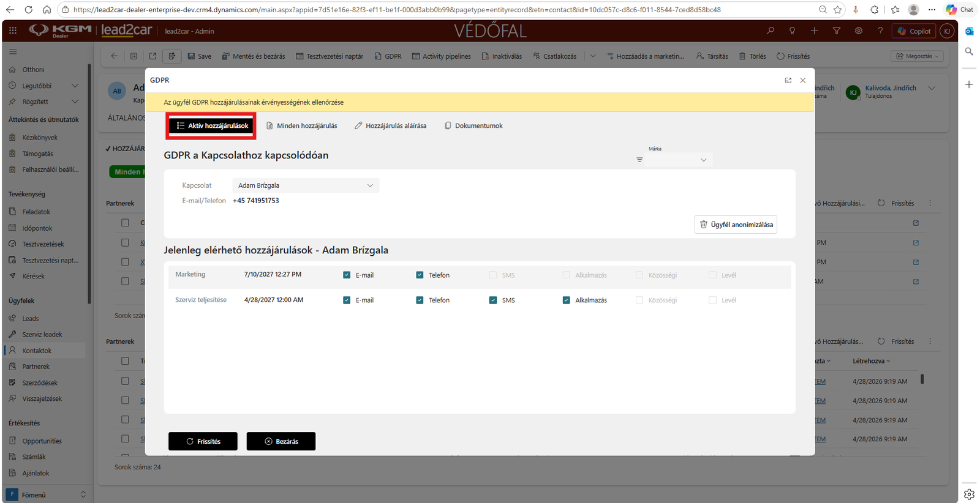
Task: Click the browser reload icon
Action: pyautogui.click(x=29, y=10)
